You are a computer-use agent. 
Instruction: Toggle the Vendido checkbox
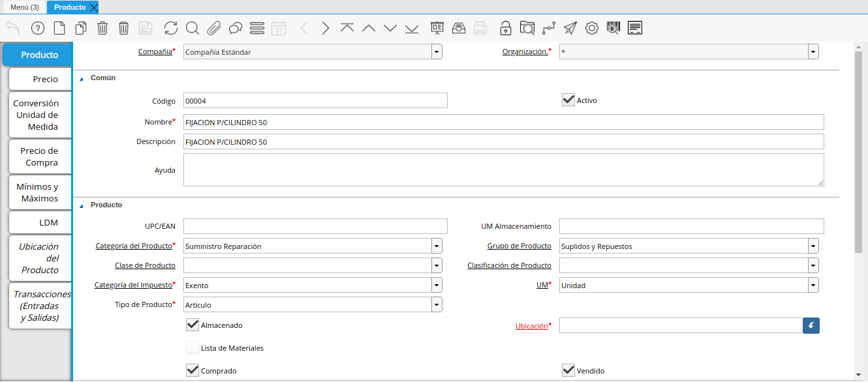[x=568, y=370]
